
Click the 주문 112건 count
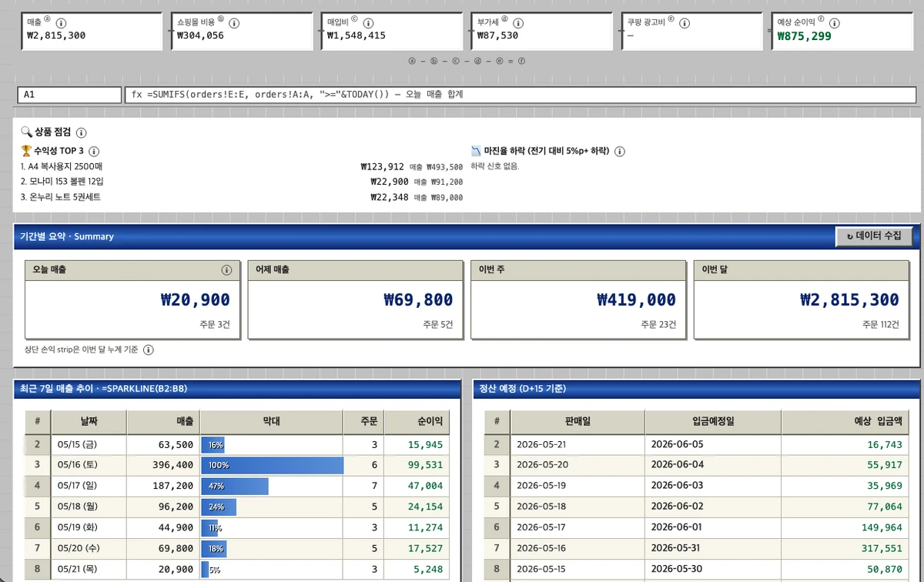pos(880,325)
